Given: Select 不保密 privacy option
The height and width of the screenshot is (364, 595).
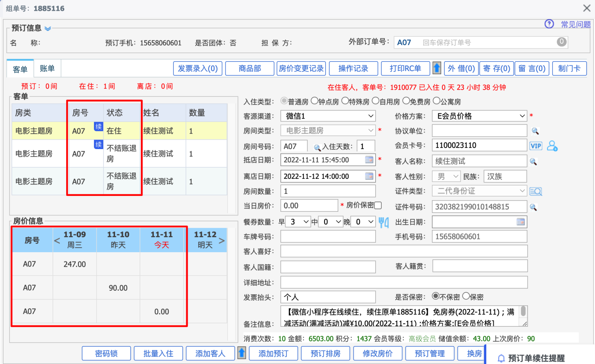Looking at the screenshot, I should (x=436, y=296).
